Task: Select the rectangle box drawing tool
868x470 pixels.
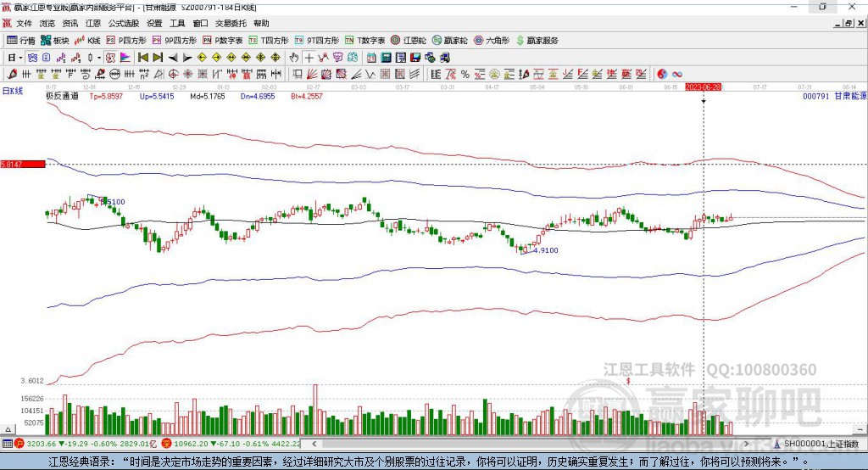Action: 298,75
